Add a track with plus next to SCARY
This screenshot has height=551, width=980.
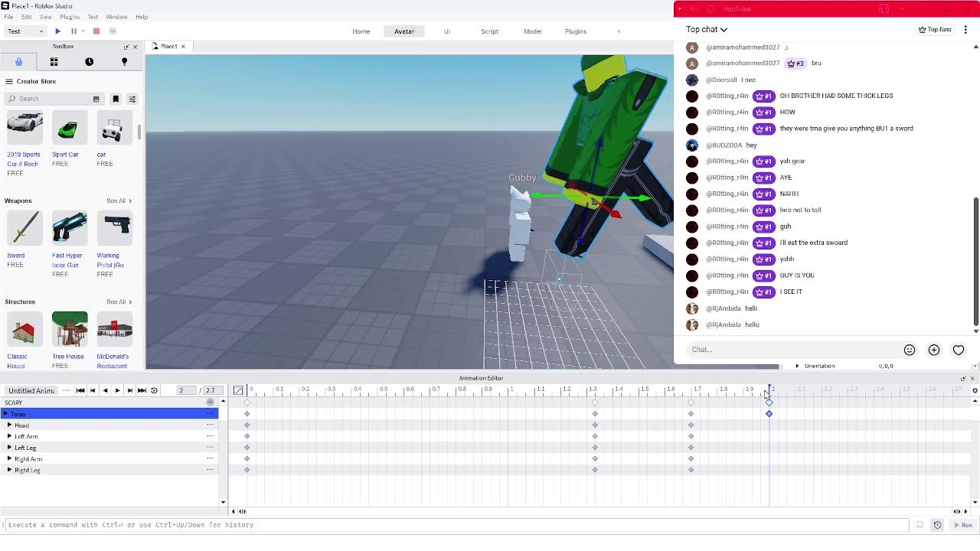pyautogui.click(x=210, y=403)
